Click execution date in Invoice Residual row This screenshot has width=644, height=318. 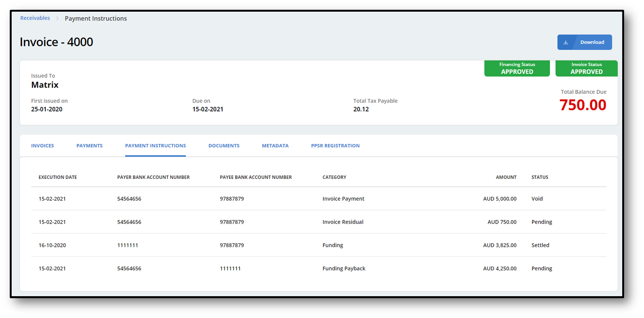[52, 222]
